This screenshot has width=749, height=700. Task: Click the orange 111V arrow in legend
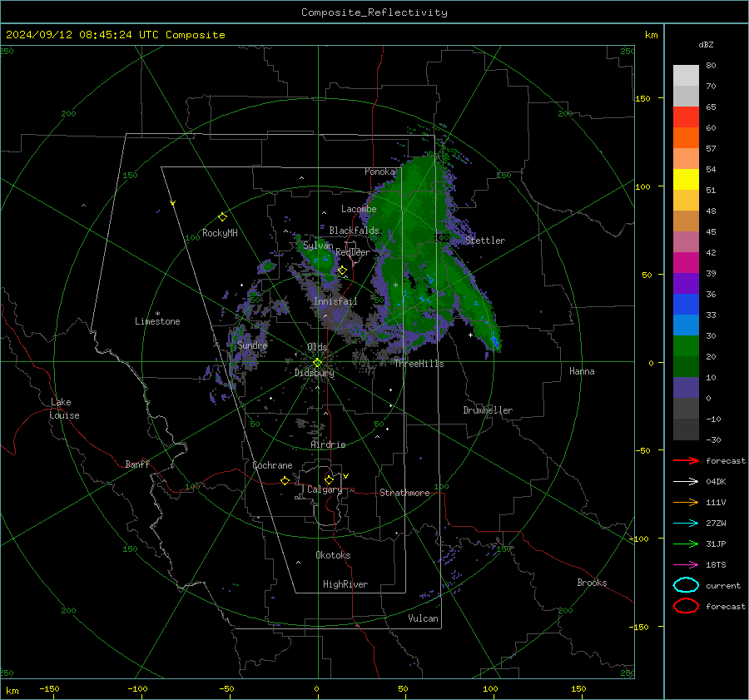[x=686, y=502]
